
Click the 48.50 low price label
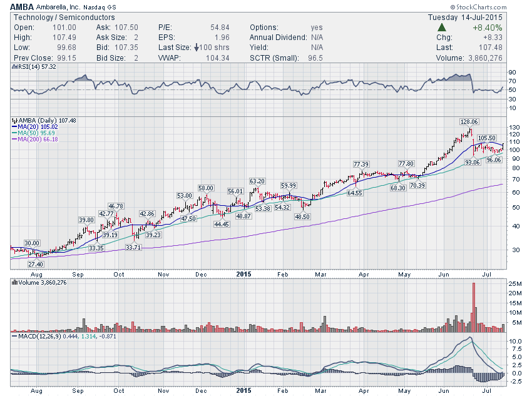click(x=302, y=216)
